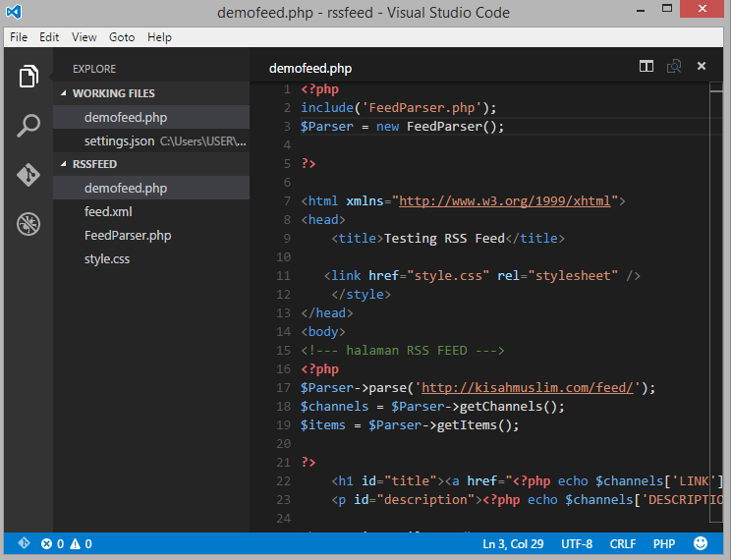Screen dimensions: 731x560
Task: Click the Git sync status icon
Action: point(24,543)
